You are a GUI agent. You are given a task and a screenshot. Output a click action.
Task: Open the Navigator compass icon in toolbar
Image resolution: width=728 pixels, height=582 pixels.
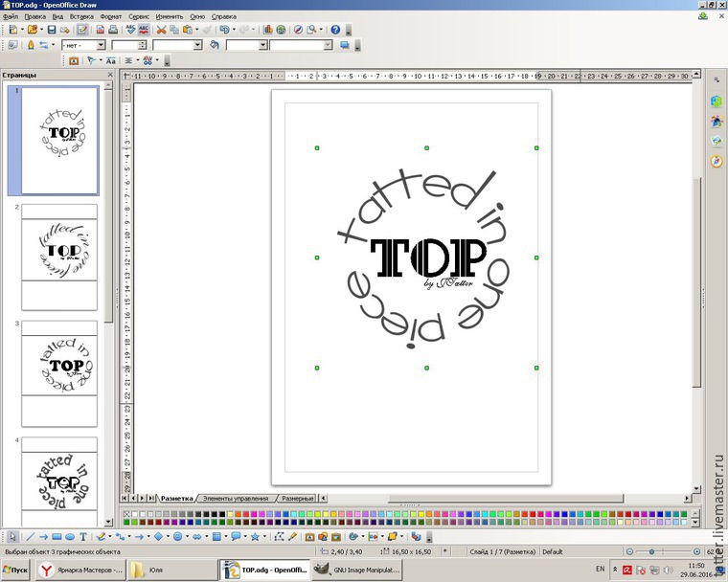(x=298, y=30)
